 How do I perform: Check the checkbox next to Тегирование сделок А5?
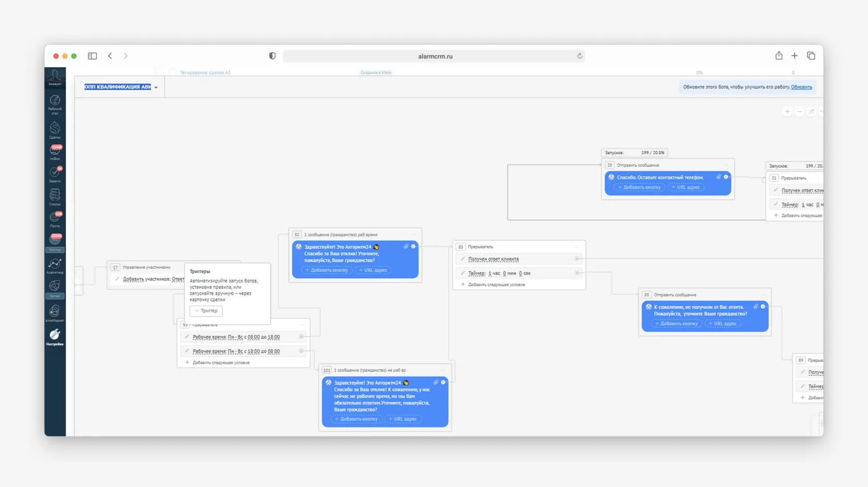tap(173, 72)
